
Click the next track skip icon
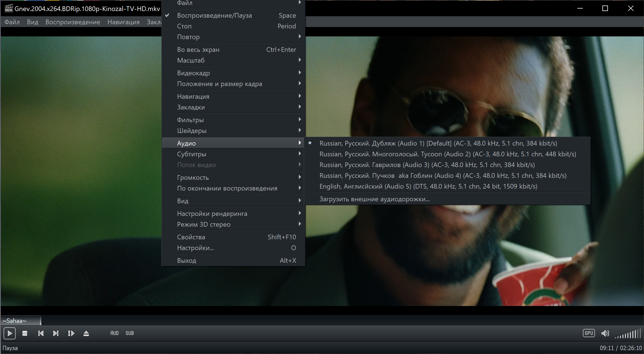pyautogui.click(x=56, y=333)
